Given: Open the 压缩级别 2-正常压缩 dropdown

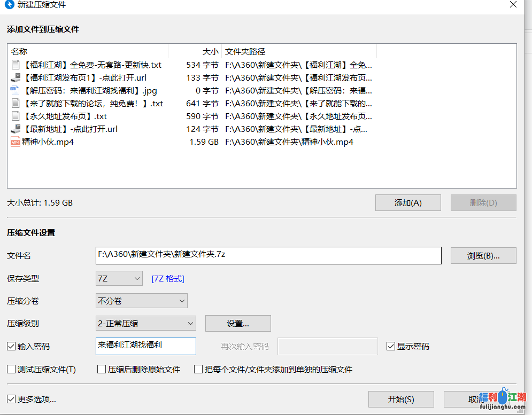Looking at the screenshot, I should 145,323.
